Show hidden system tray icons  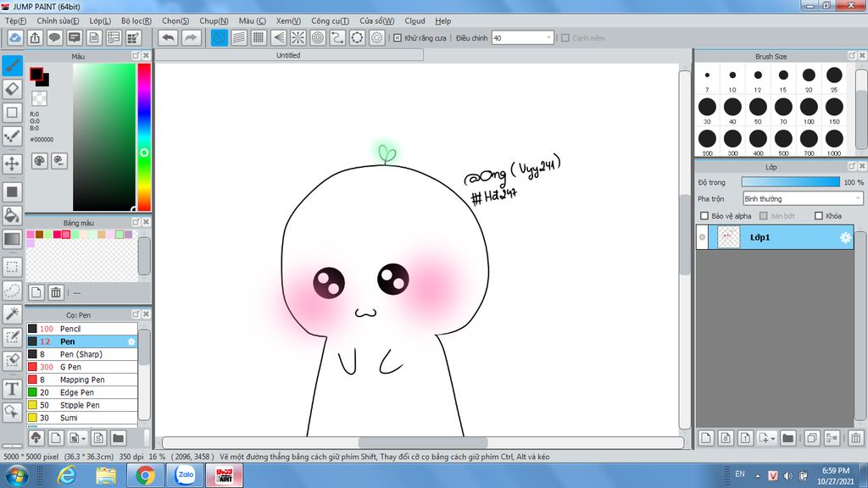click(757, 476)
